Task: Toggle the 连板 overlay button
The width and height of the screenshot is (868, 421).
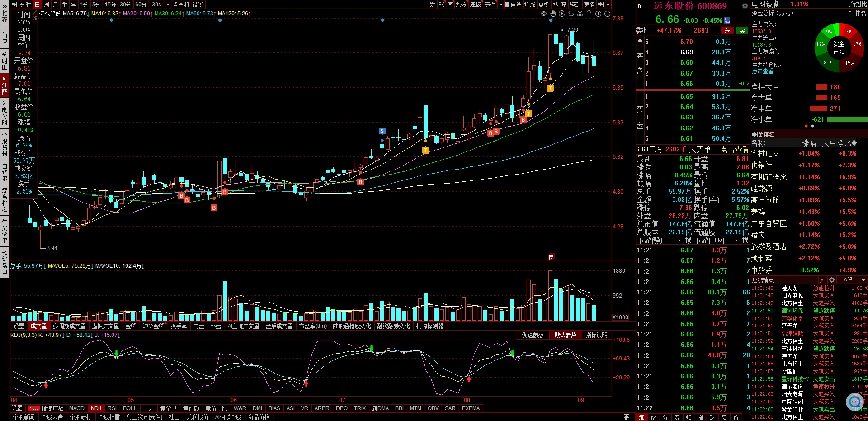Action: (x=476, y=5)
